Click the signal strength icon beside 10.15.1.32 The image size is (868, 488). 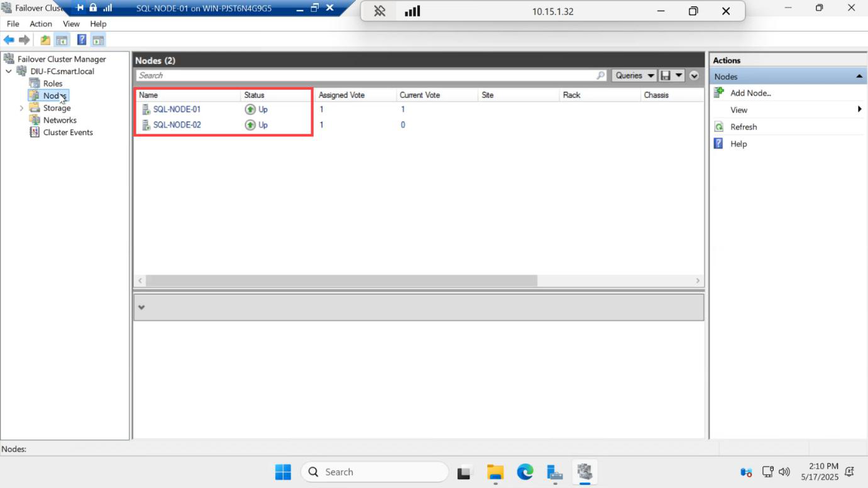pyautogui.click(x=412, y=11)
